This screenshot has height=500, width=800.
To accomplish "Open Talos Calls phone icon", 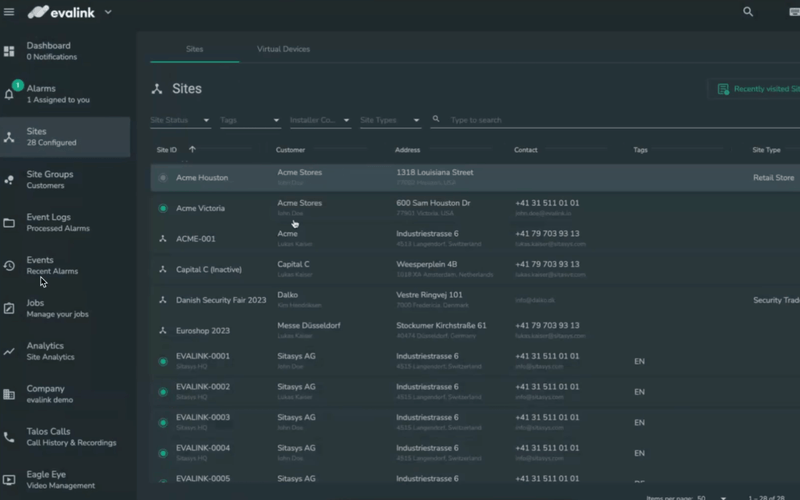I will coord(10,437).
